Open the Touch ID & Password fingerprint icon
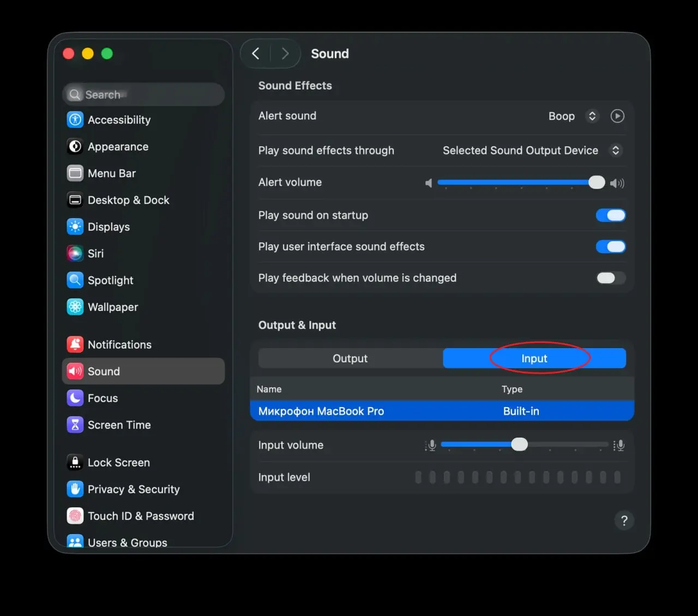 pyautogui.click(x=75, y=516)
